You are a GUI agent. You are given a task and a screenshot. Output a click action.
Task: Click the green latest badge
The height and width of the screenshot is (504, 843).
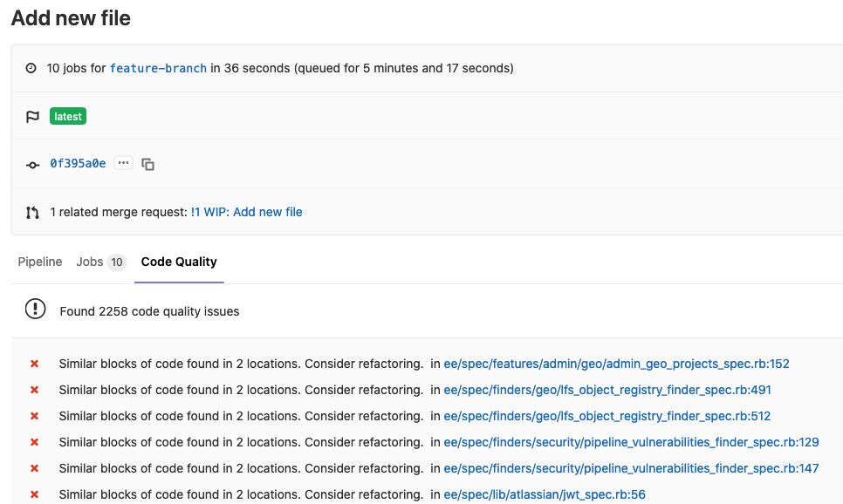67,115
